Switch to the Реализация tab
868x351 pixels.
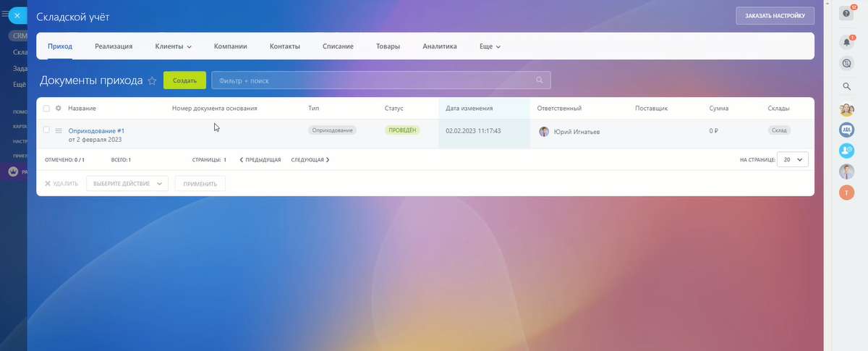click(114, 46)
